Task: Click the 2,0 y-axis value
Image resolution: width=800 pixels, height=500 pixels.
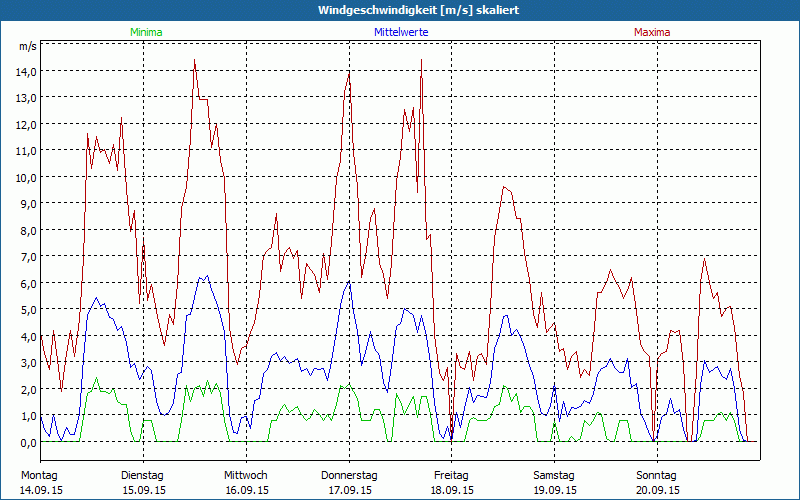Action: (x=30, y=390)
